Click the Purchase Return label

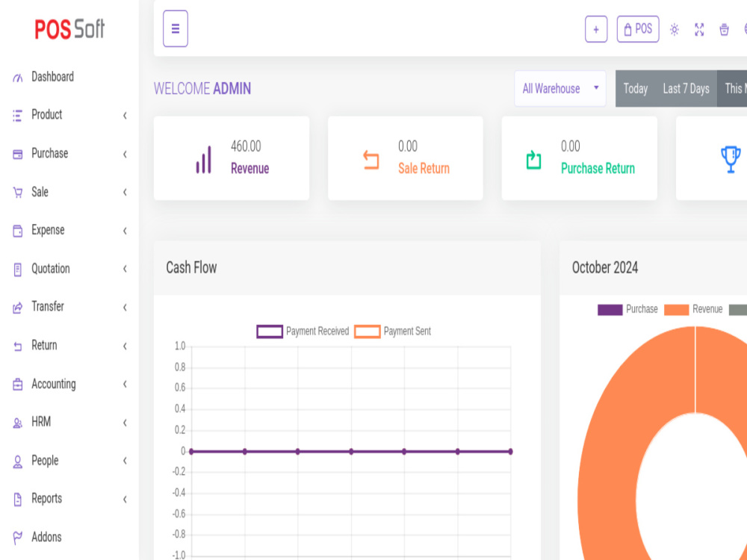pos(598,169)
